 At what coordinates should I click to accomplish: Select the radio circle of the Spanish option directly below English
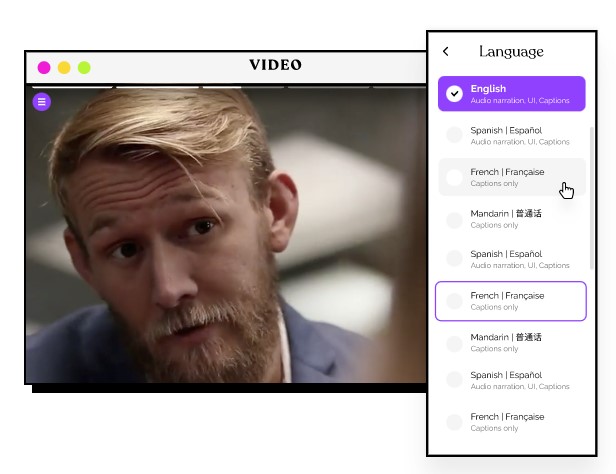click(454, 135)
